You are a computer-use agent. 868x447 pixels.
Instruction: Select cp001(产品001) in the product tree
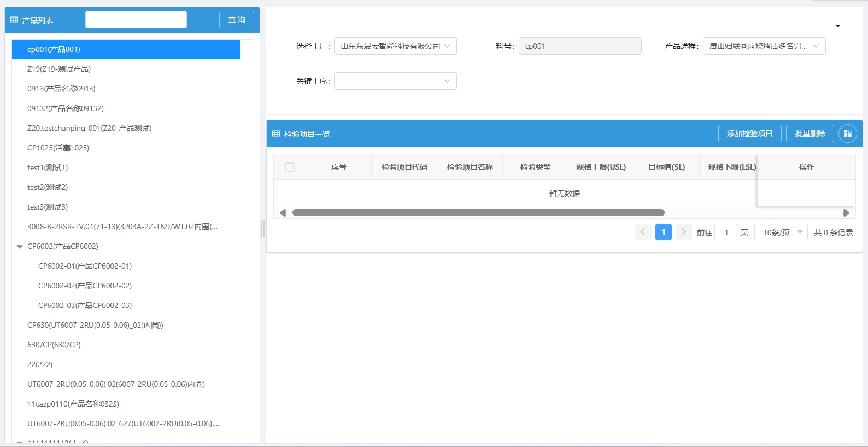126,49
